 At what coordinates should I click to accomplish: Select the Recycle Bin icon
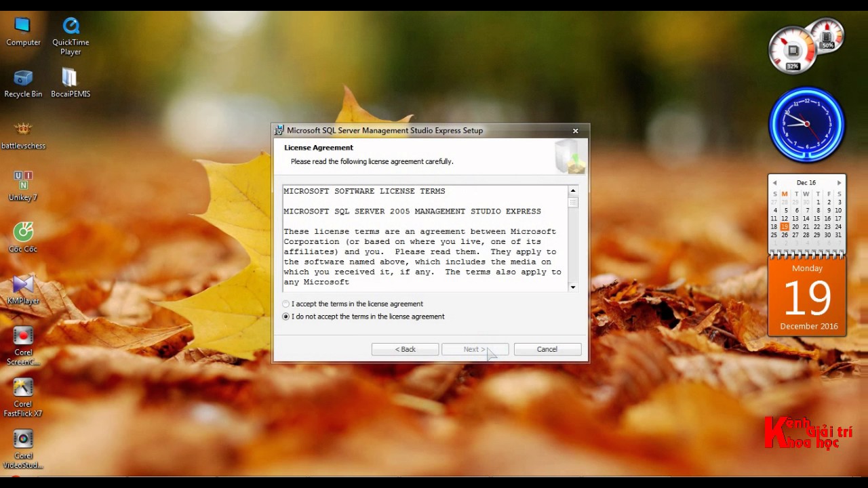tap(23, 83)
